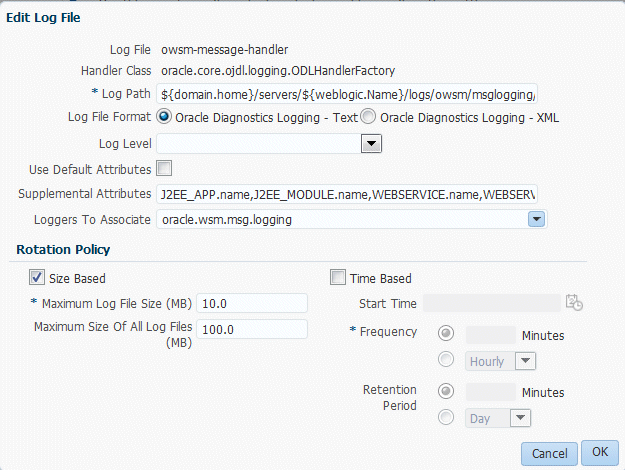Open the Hourly frequency dropdown
625x470 pixels.
pyautogui.click(x=525, y=361)
